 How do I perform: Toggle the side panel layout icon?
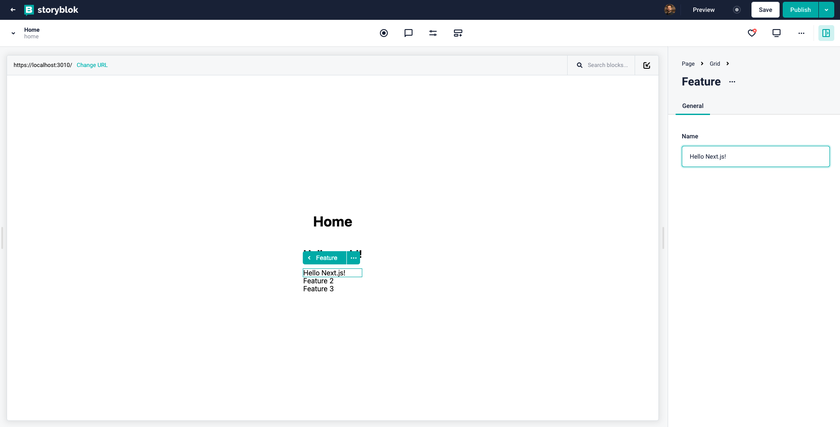(826, 33)
